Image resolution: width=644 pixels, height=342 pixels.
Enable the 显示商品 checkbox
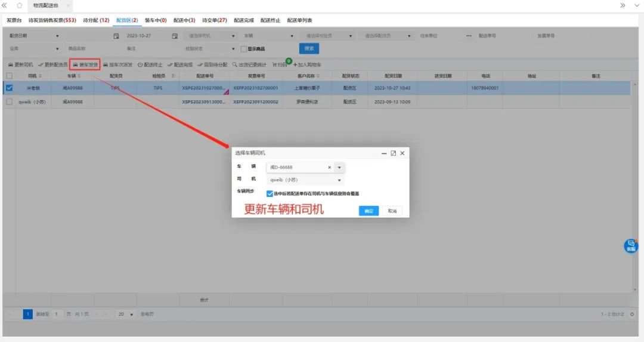pos(243,49)
